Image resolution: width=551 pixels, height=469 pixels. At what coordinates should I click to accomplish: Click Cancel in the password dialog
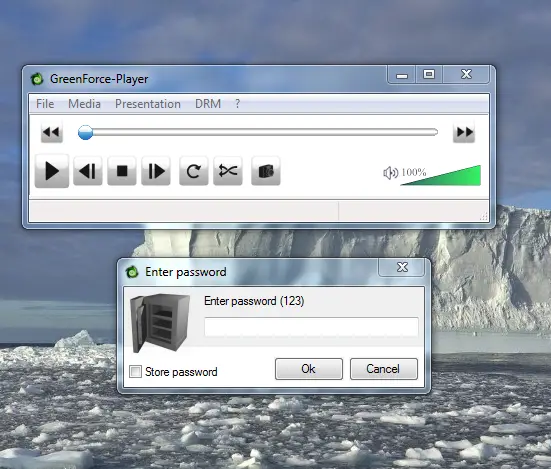click(384, 369)
